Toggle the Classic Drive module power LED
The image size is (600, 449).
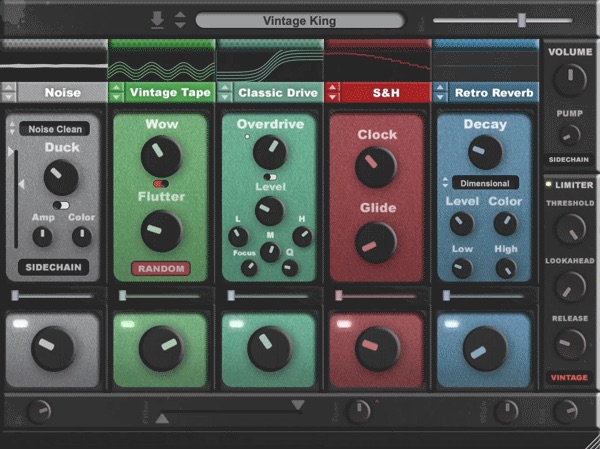click(236, 324)
